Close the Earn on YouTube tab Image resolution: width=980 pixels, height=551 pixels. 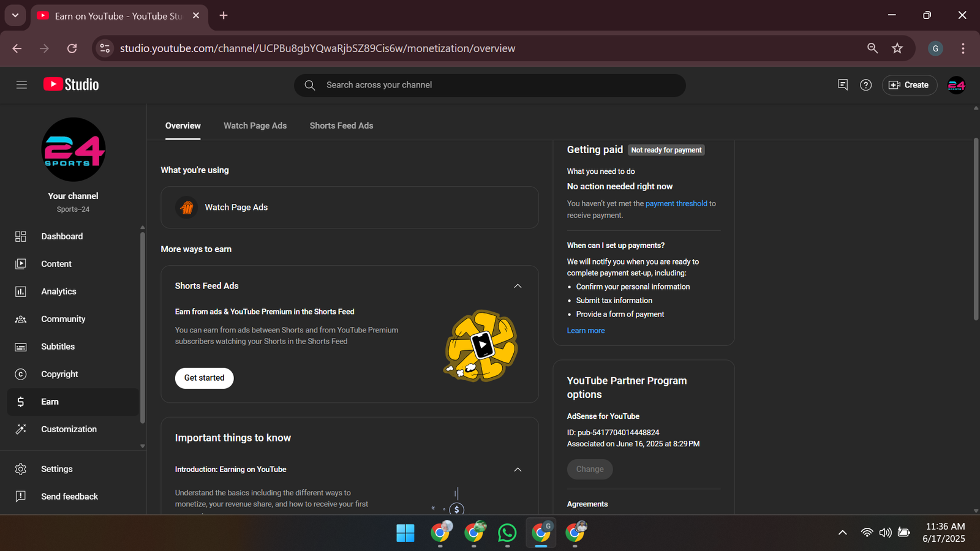tap(196, 15)
